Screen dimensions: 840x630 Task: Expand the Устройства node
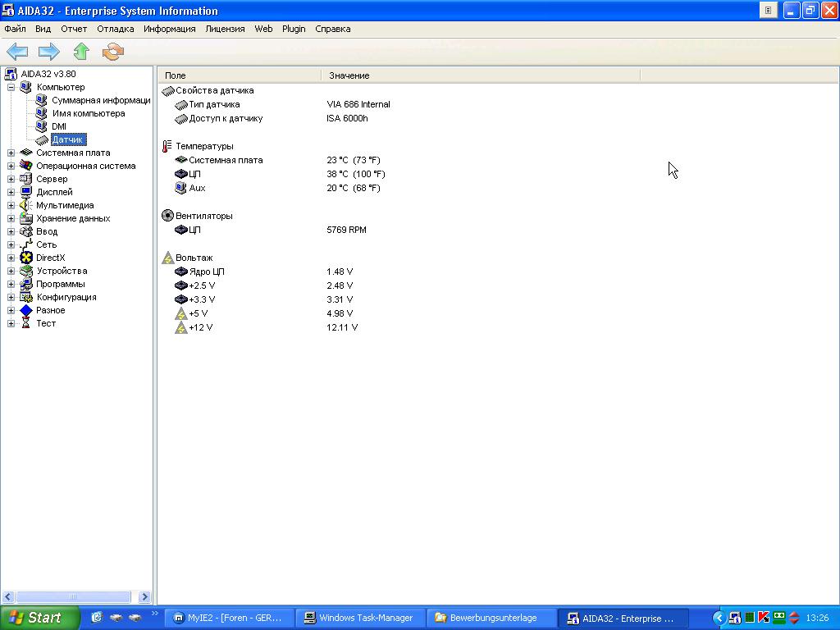[11, 271]
